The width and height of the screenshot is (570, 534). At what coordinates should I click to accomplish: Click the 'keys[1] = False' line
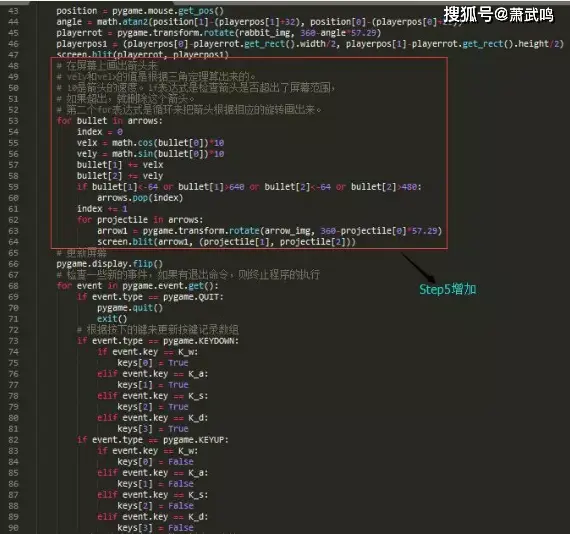(x=155, y=484)
